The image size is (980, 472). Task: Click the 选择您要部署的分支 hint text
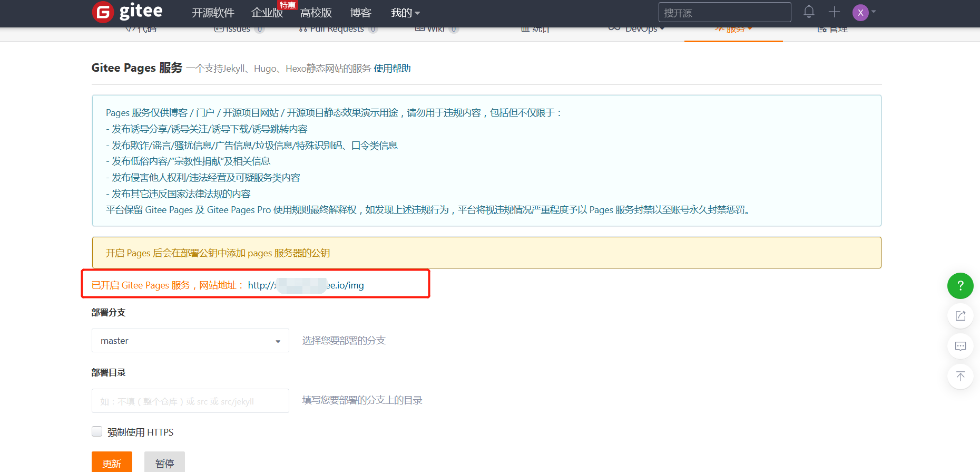coord(344,341)
